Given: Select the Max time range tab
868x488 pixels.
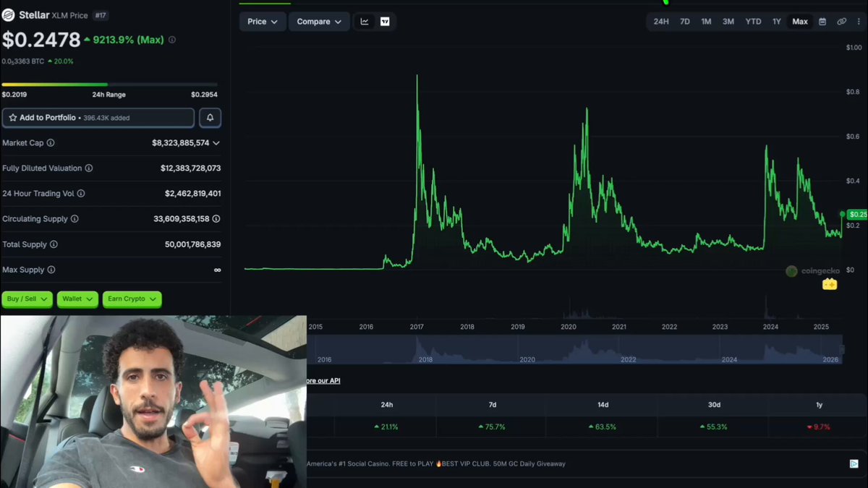Looking at the screenshot, I should [800, 22].
